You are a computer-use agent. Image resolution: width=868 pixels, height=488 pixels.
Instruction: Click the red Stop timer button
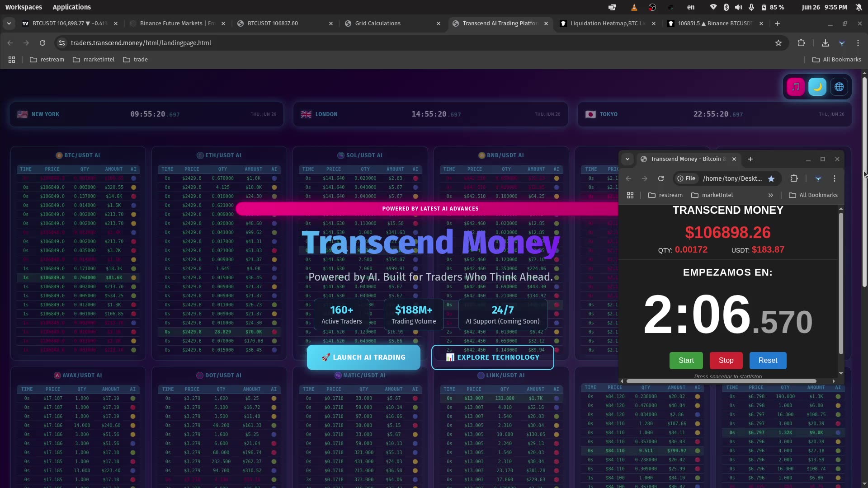click(x=726, y=361)
